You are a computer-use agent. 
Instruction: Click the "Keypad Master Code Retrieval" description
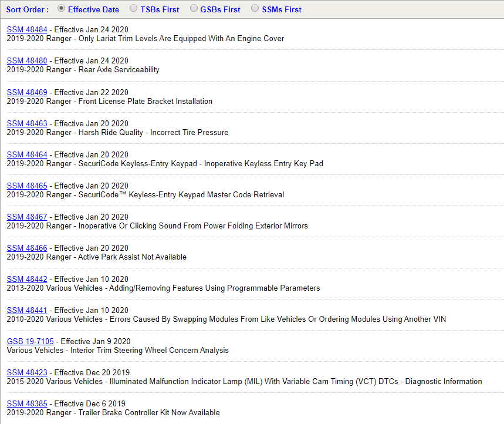coord(146,195)
